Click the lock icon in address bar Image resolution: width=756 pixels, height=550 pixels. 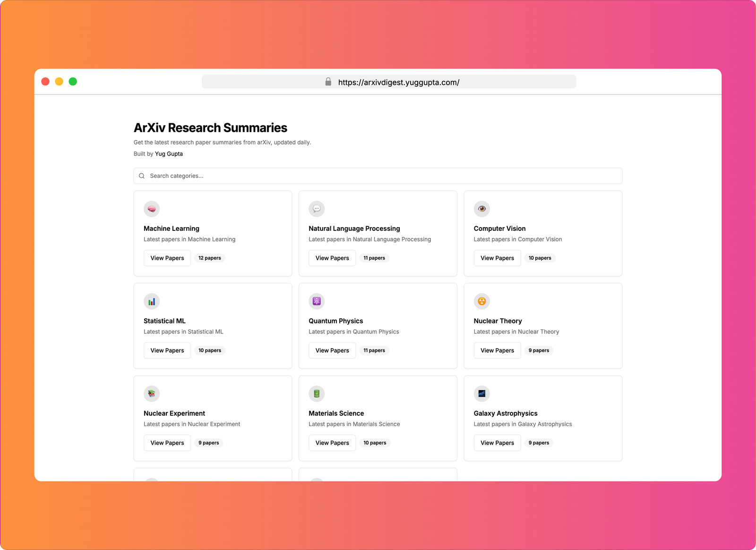pos(328,82)
